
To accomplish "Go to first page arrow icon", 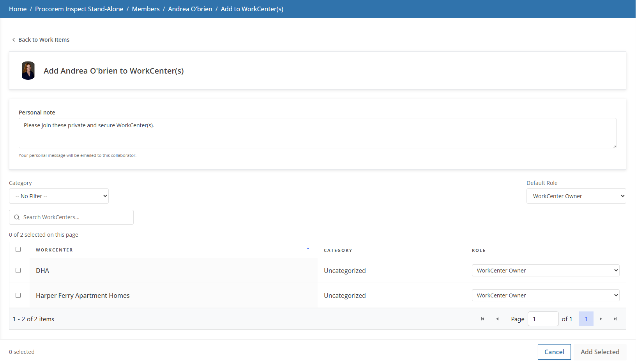I will pyautogui.click(x=482, y=319).
